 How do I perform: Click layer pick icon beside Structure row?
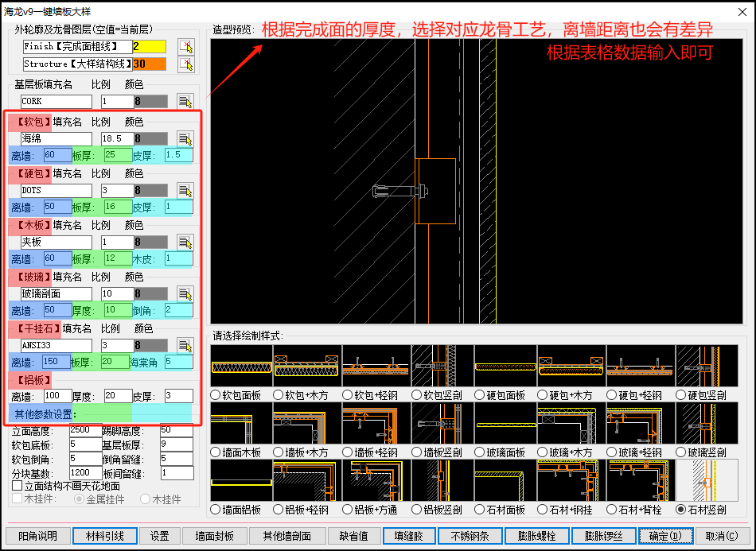[186, 64]
